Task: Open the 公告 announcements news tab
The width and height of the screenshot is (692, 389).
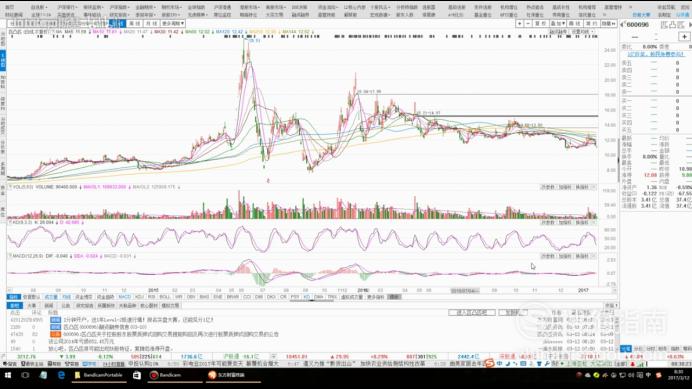Action: pyautogui.click(x=66, y=306)
